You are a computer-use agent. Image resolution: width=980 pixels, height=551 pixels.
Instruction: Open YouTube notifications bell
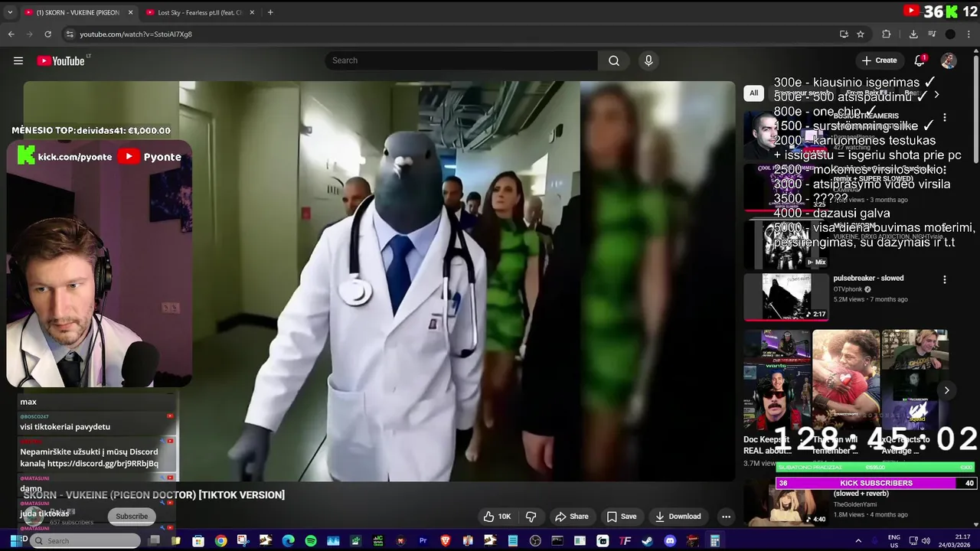[x=920, y=60]
